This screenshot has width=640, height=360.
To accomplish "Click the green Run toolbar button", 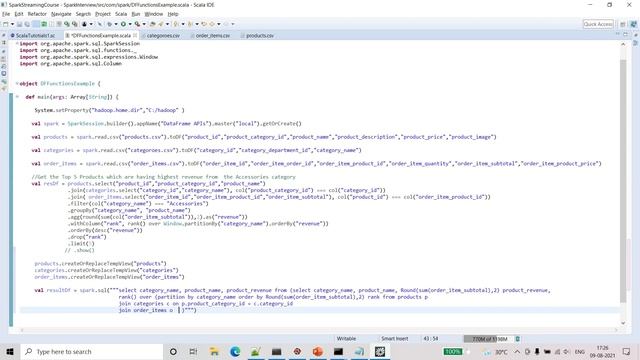I will [x=123, y=24].
